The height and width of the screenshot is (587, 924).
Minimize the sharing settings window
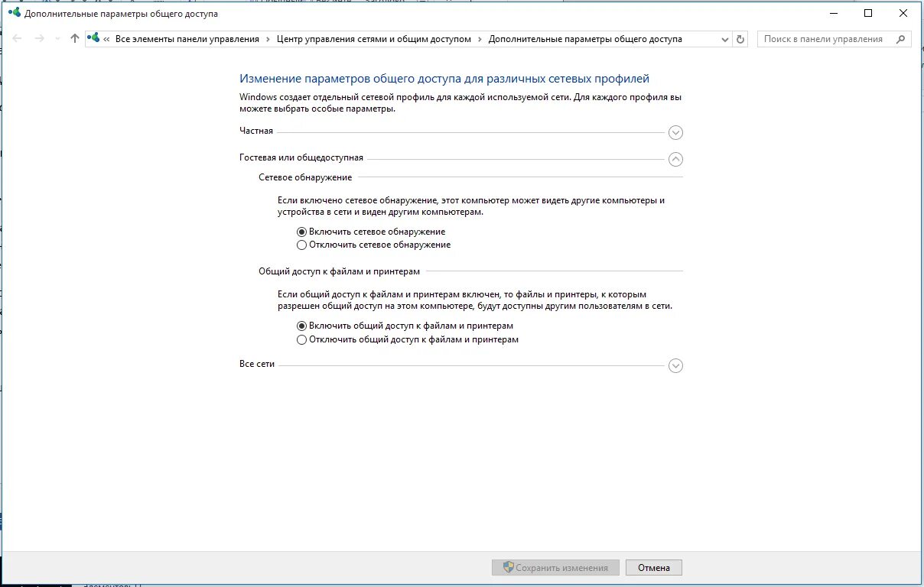tap(833, 13)
